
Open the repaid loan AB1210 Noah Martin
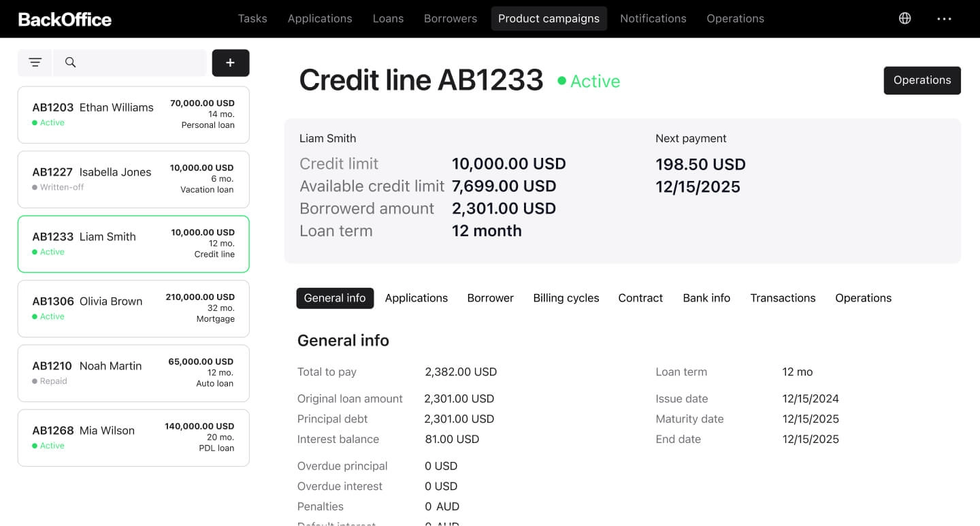point(133,373)
